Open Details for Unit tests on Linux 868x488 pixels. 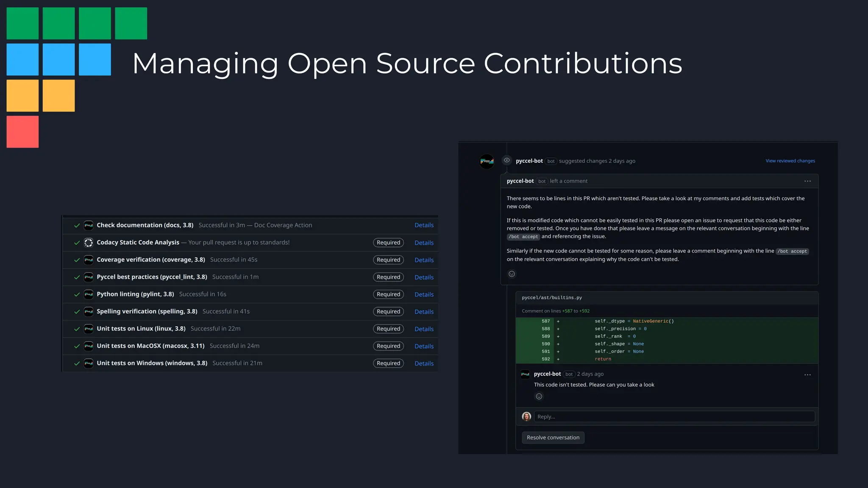[x=424, y=329]
